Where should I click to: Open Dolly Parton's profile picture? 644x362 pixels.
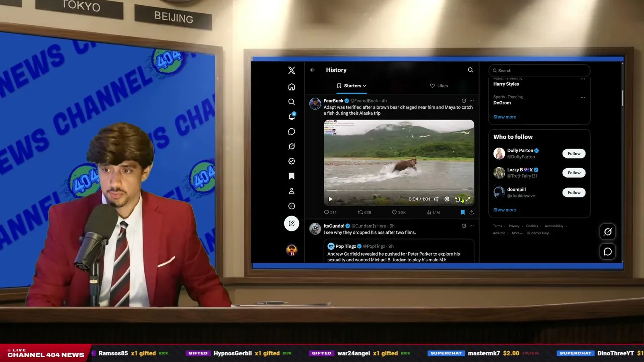point(499,154)
